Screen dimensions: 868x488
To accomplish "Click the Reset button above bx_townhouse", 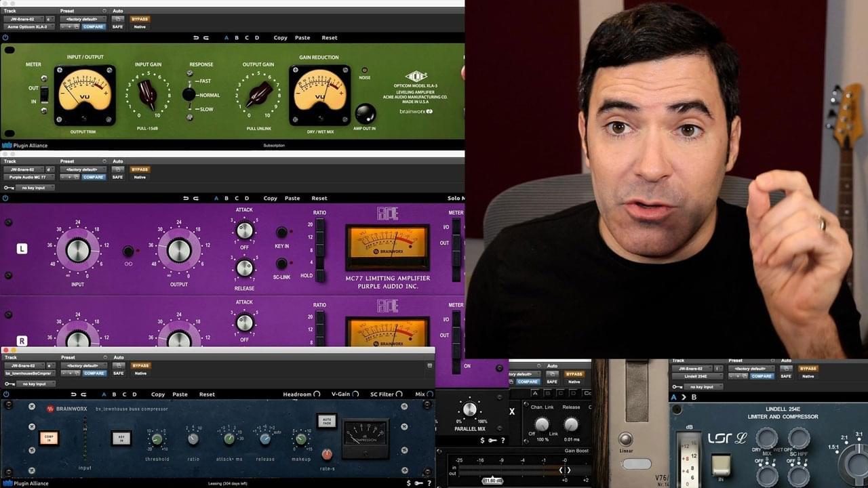I will coord(207,394).
